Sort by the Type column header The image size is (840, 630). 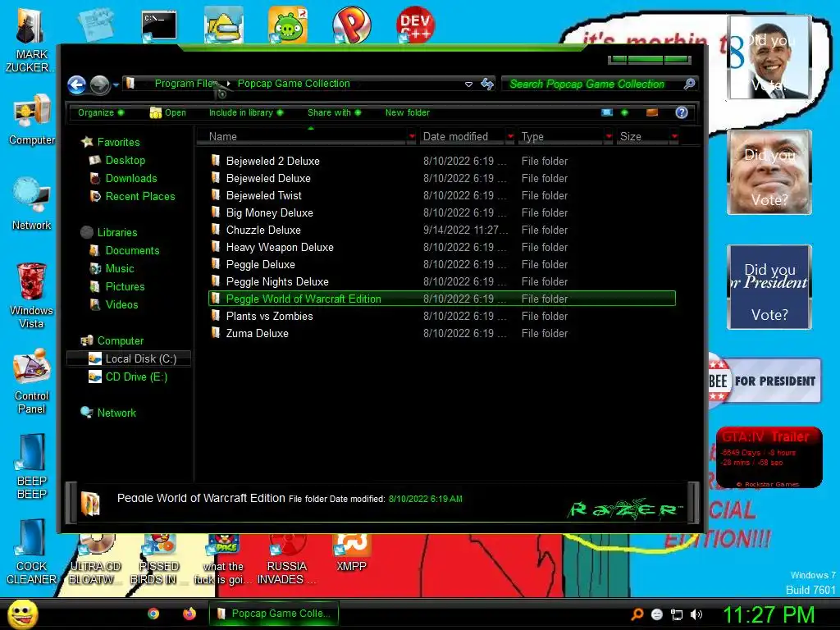pos(561,137)
